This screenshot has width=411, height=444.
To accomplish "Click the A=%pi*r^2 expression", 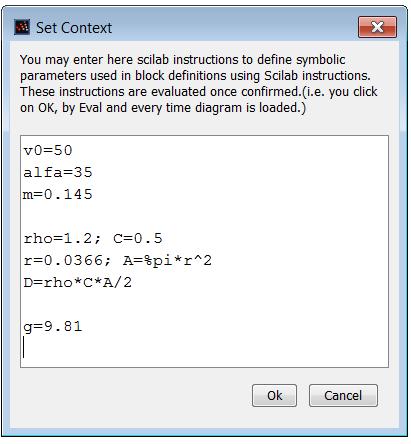I will point(167,260).
